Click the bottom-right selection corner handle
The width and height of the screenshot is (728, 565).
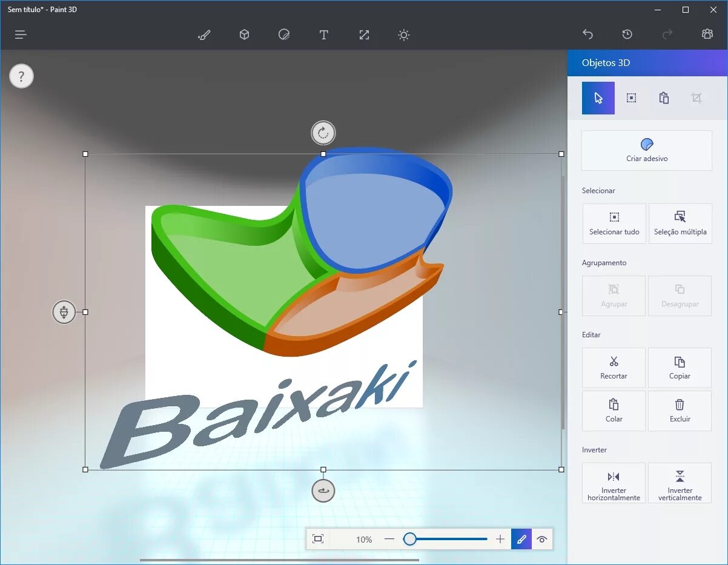tap(561, 469)
